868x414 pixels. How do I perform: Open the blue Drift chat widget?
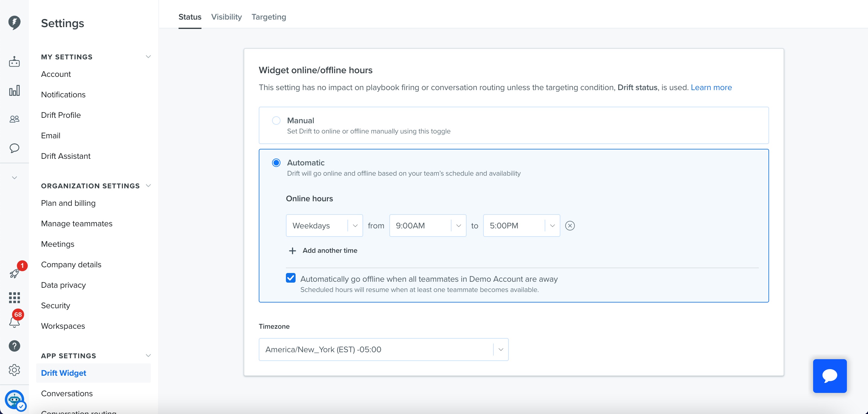click(830, 376)
